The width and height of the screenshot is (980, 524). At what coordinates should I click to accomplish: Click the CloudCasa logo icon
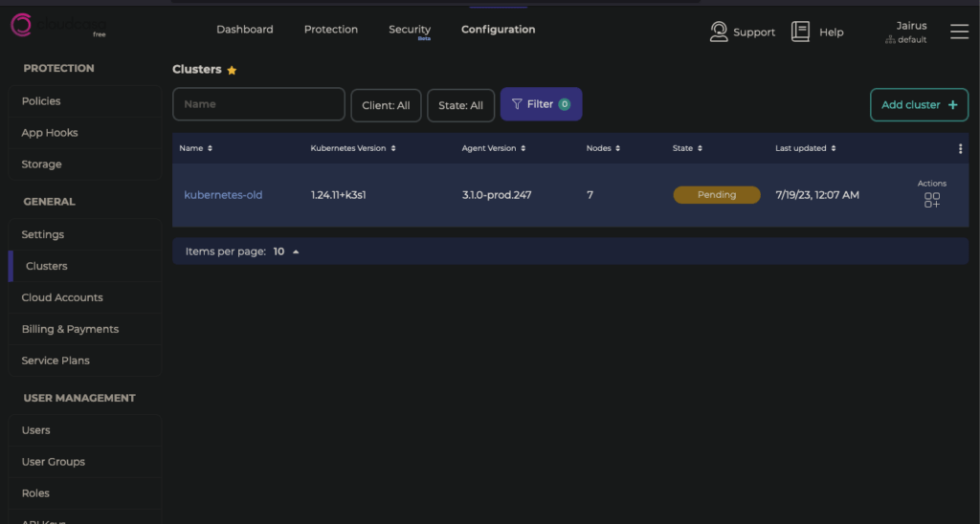pyautogui.click(x=21, y=26)
